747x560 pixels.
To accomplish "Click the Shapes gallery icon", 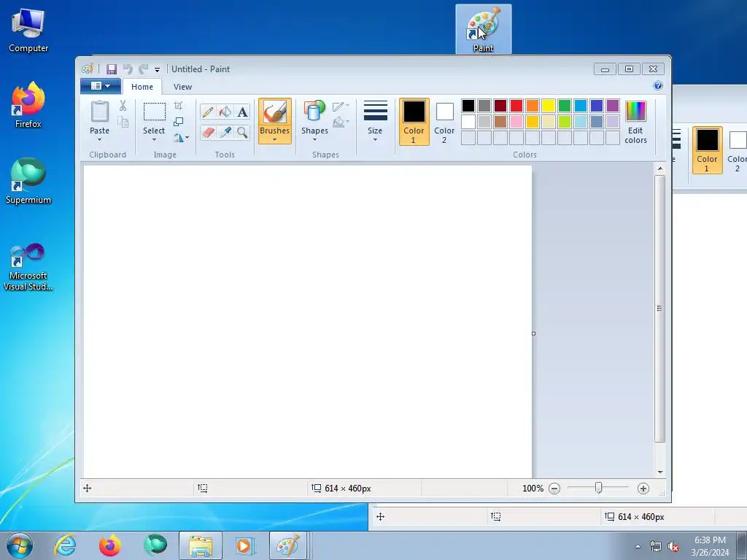I will [x=314, y=111].
